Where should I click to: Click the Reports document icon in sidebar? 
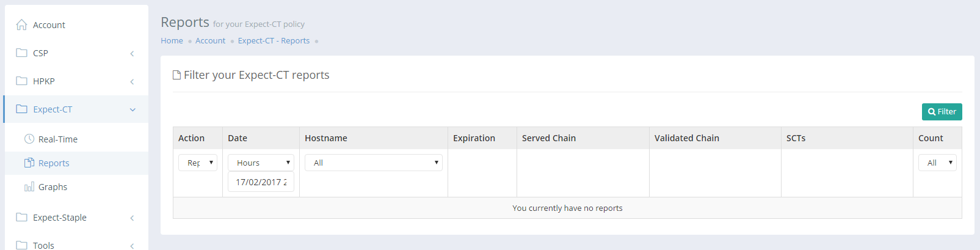point(29,163)
